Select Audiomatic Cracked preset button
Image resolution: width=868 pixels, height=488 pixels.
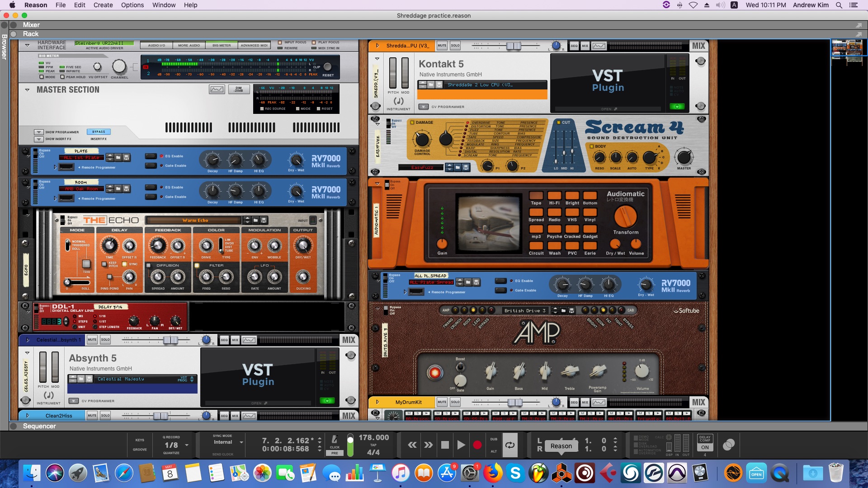(x=572, y=229)
